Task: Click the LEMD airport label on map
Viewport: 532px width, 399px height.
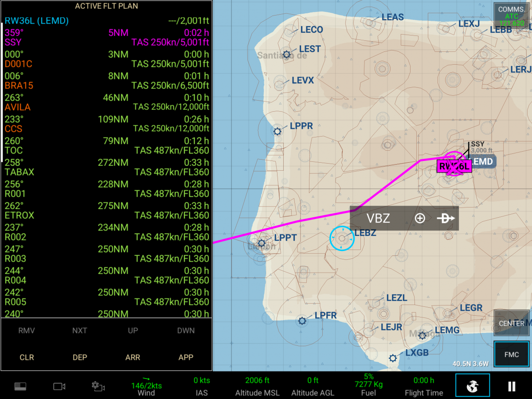Action: [x=481, y=162]
